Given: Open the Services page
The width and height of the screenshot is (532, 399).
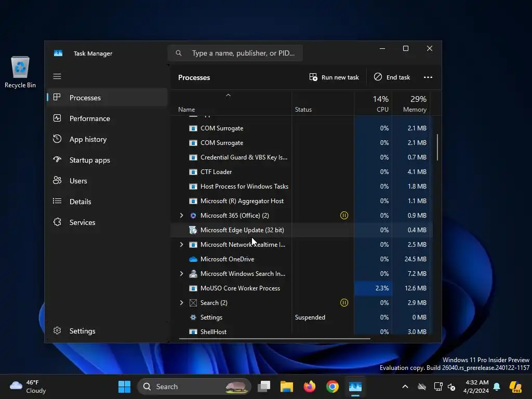Looking at the screenshot, I should click(107, 222).
